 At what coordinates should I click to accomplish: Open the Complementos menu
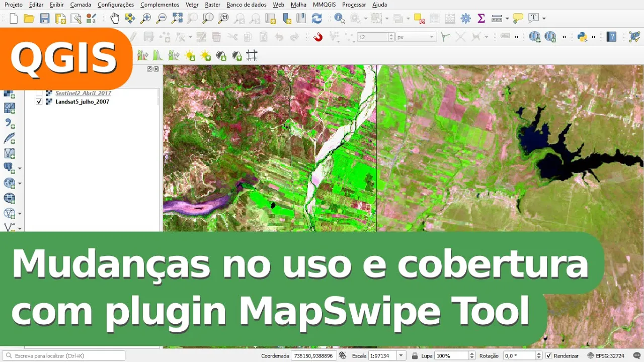[x=159, y=5]
